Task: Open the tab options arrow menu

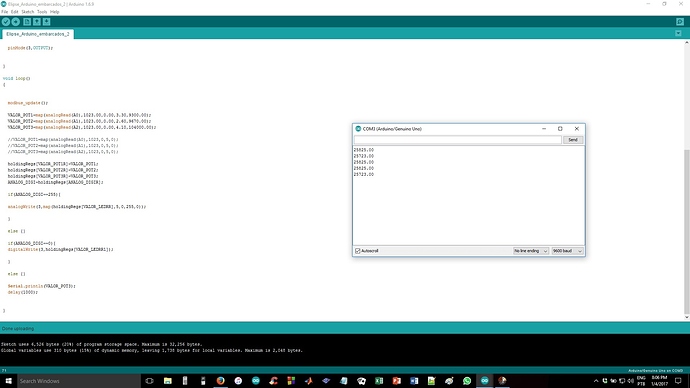Action: coord(678,33)
